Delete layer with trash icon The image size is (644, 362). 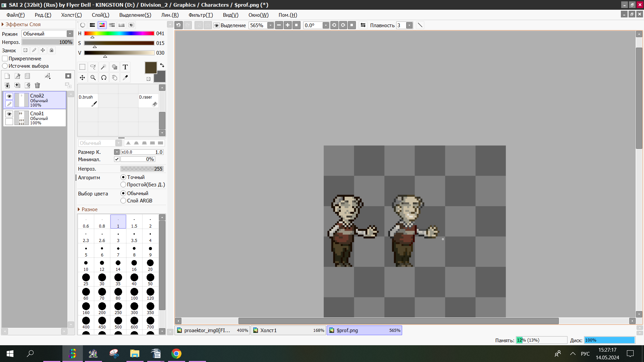tap(37, 85)
